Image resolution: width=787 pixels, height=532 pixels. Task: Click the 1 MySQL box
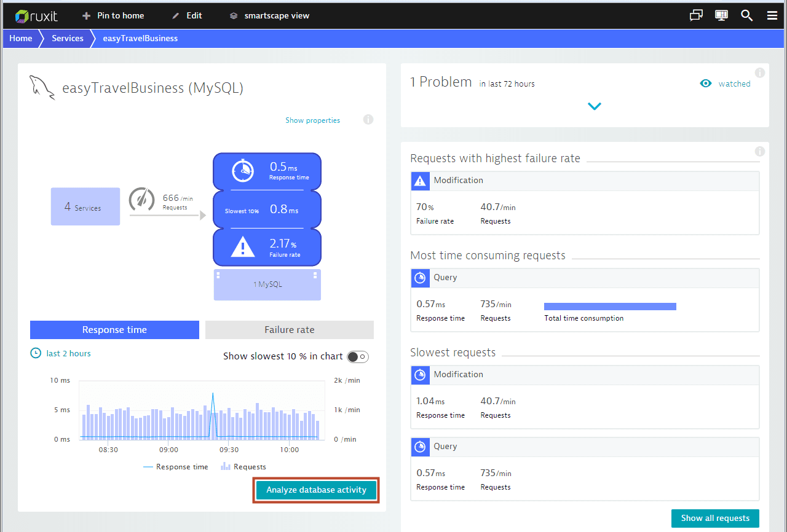267,284
